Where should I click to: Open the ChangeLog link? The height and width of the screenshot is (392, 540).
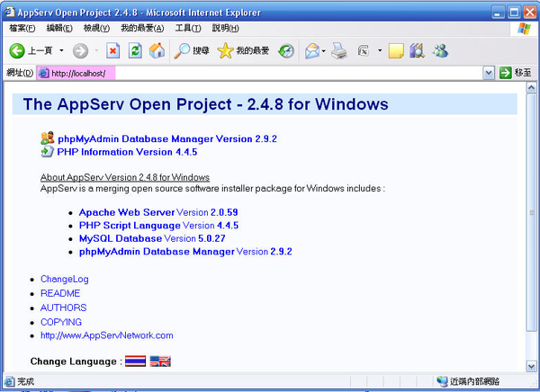(x=65, y=279)
